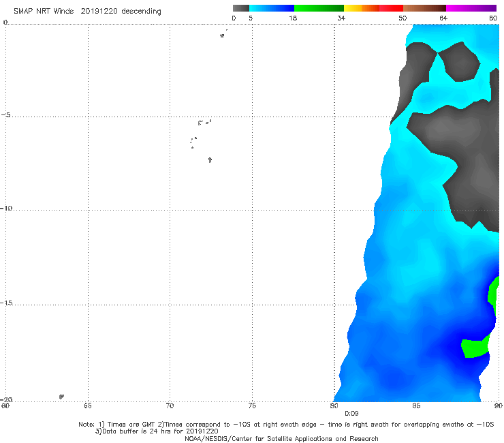Click the "NOAA/NESDIS/Center for Satellite Applications and Research" credit
Viewport: 504px width, 443px height.
tap(281, 439)
